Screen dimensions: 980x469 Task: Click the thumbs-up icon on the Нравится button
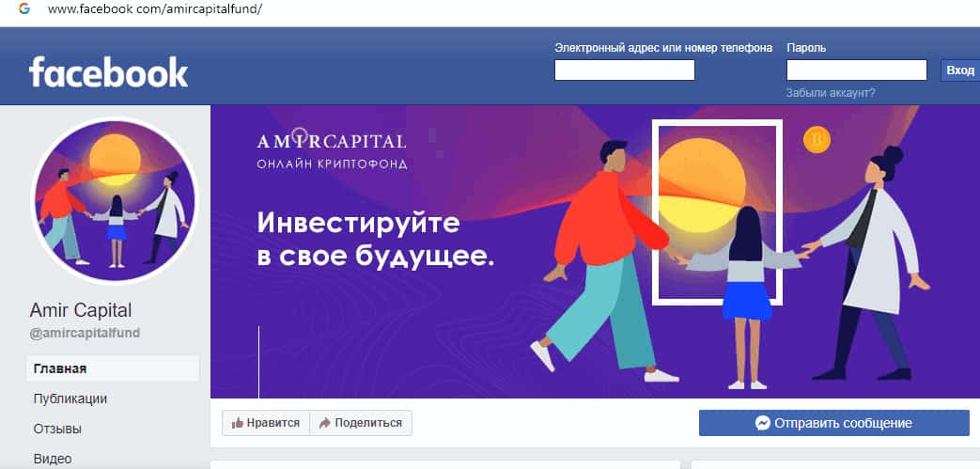(x=238, y=423)
